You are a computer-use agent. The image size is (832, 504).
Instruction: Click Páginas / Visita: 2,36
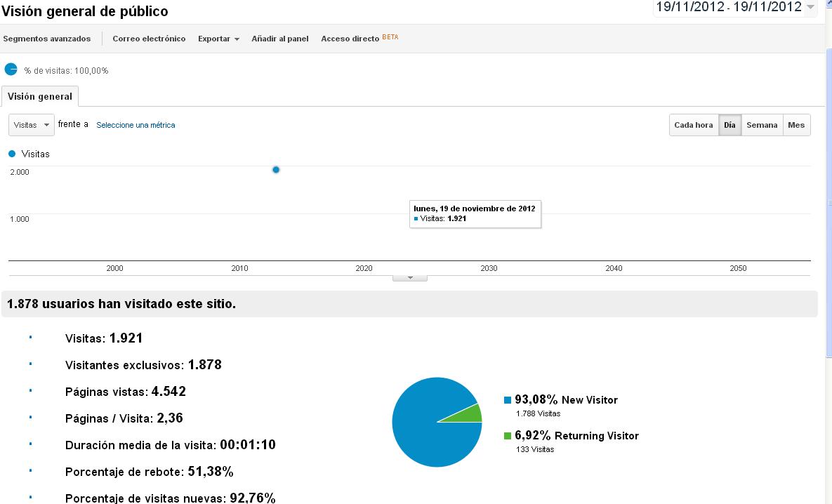click(124, 418)
